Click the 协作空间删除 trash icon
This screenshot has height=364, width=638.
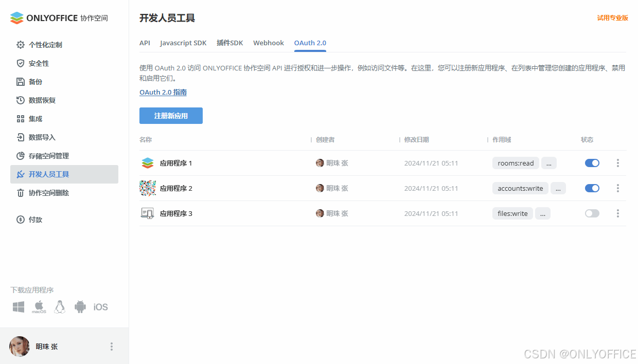21,193
